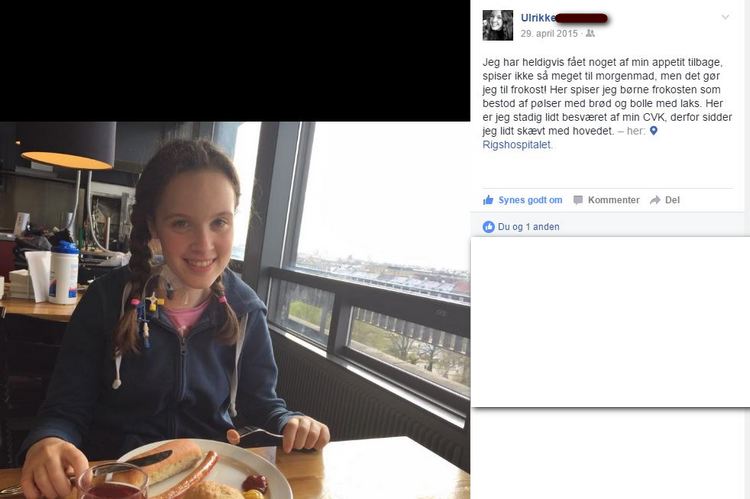This screenshot has height=499, width=750.
Task: Click the location pin icon before Rigshospitalet
Action: (653, 131)
